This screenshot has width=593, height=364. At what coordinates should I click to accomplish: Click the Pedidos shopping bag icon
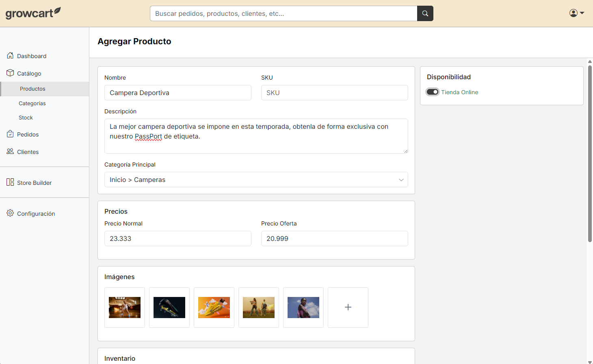(10, 134)
